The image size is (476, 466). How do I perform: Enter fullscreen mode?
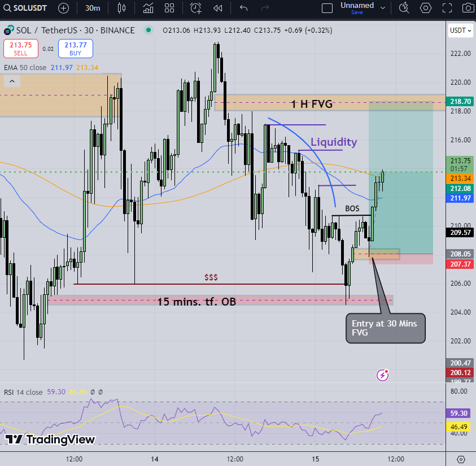point(447,8)
